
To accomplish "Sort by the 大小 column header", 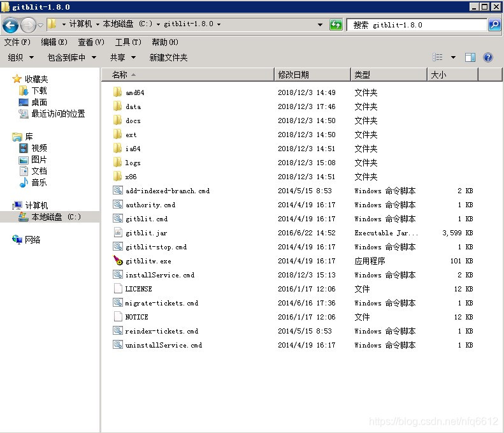I will click(x=452, y=75).
